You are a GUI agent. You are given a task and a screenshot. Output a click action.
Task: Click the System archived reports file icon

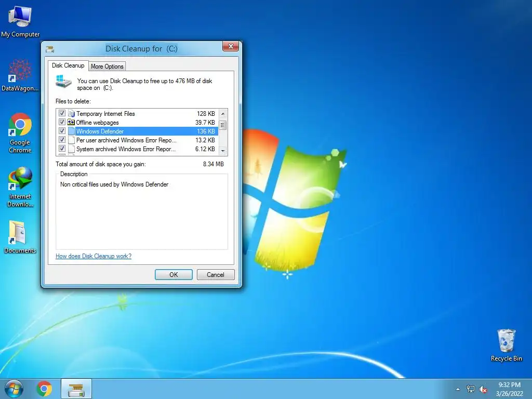[71, 149]
